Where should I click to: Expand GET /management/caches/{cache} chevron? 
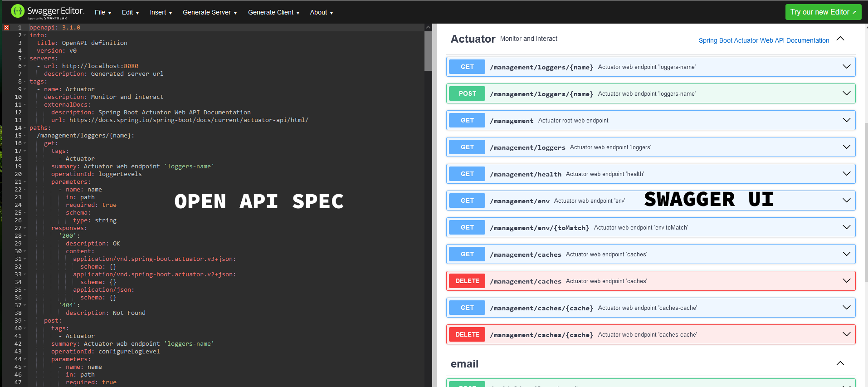[846, 308]
